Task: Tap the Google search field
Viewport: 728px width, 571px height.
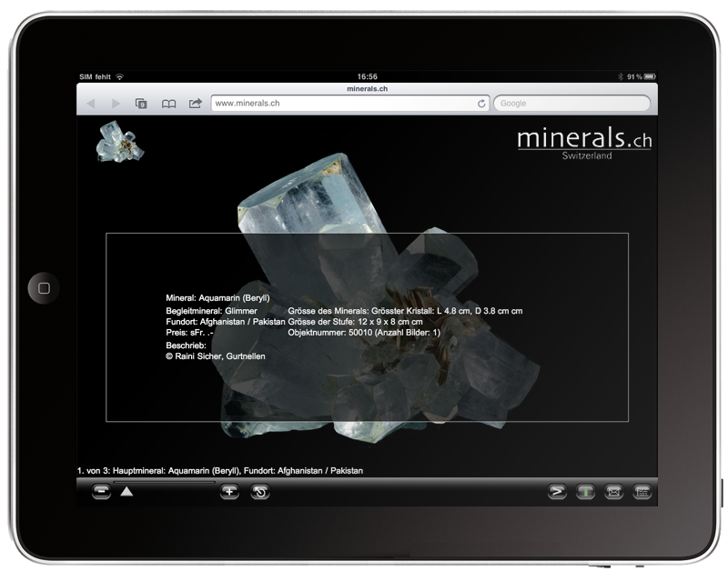Action: [x=572, y=104]
